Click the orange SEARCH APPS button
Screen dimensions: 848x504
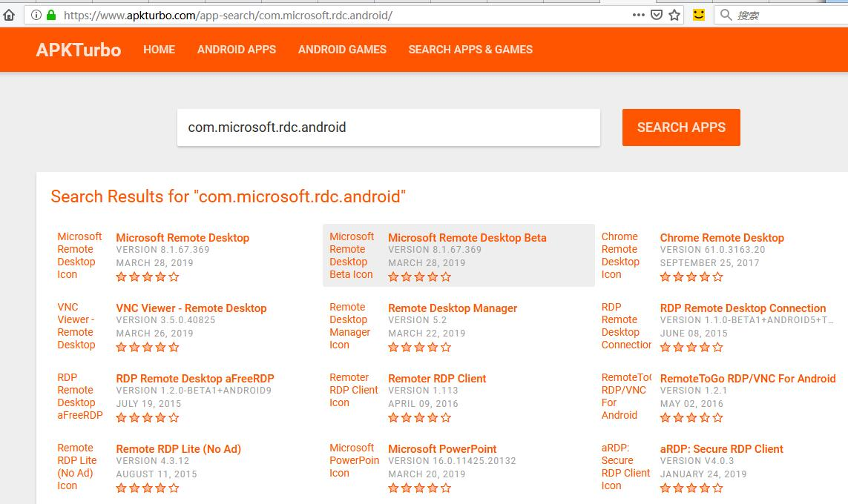pos(681,127)
